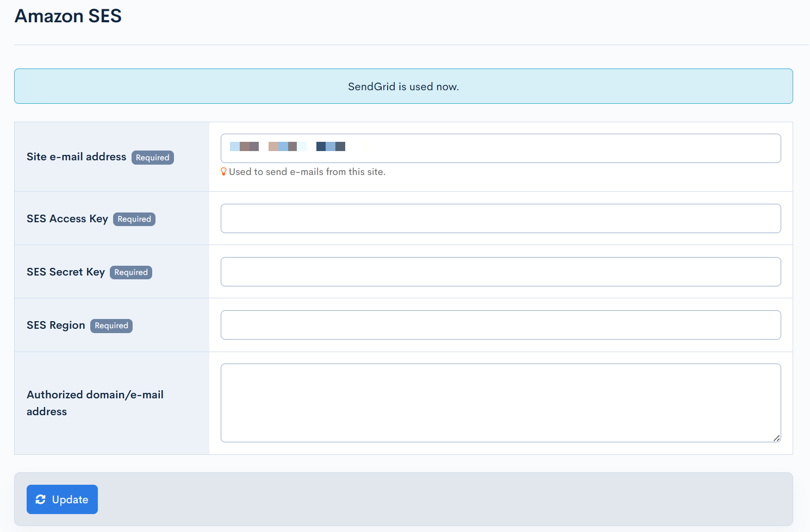Click 'Authorized domain/e-mail address' label

point(95,403)
